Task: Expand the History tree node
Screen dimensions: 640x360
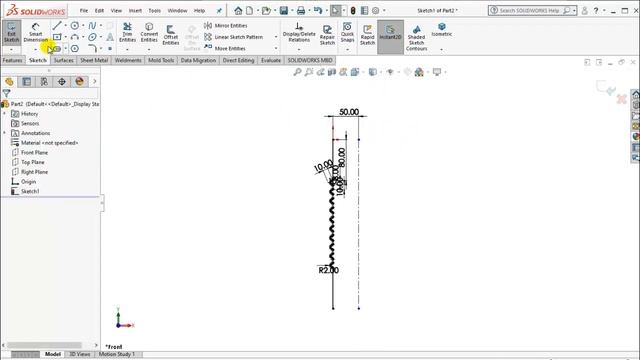Action: coord(4,113)
